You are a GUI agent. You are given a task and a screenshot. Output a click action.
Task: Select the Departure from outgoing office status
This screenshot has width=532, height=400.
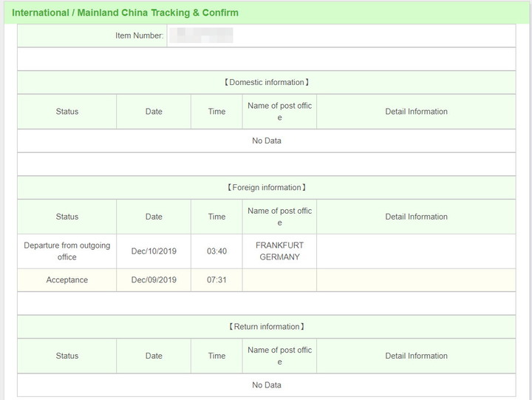tap(66, 251)
